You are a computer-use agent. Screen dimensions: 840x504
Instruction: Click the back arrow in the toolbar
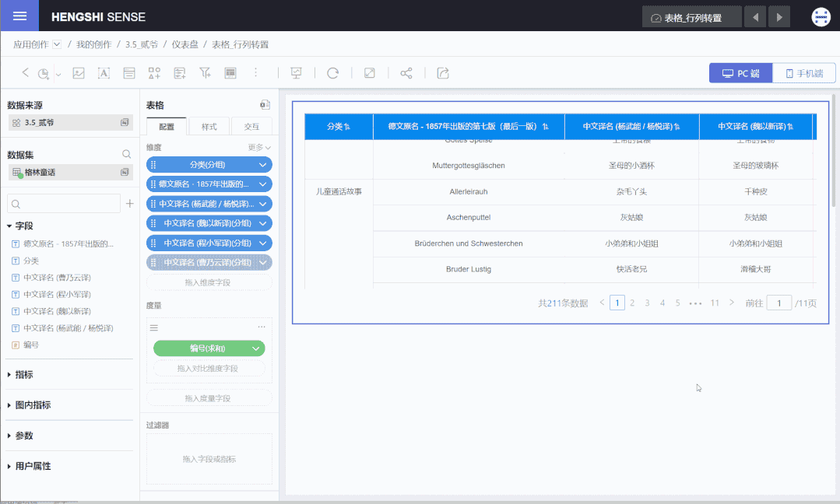tap(25, 72)
